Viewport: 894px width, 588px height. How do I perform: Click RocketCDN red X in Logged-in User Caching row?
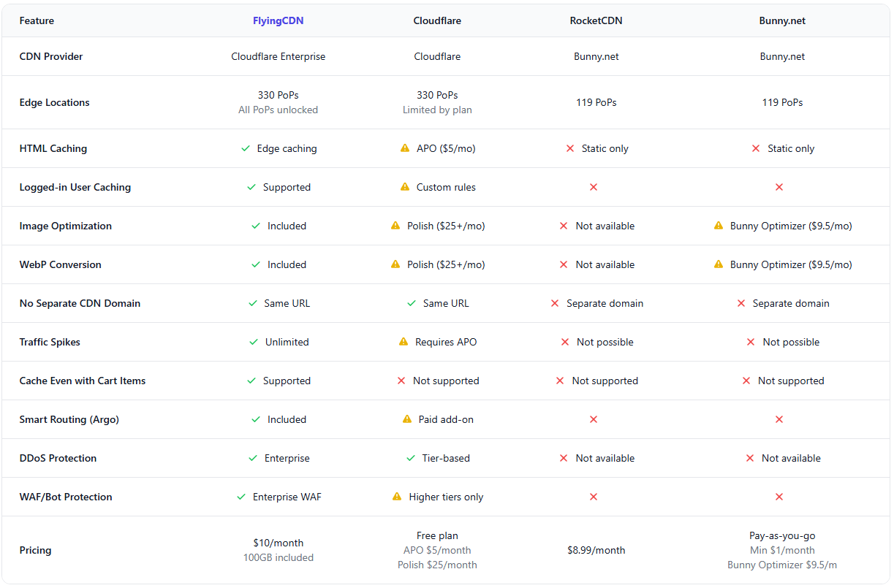(x=594, y=187)
